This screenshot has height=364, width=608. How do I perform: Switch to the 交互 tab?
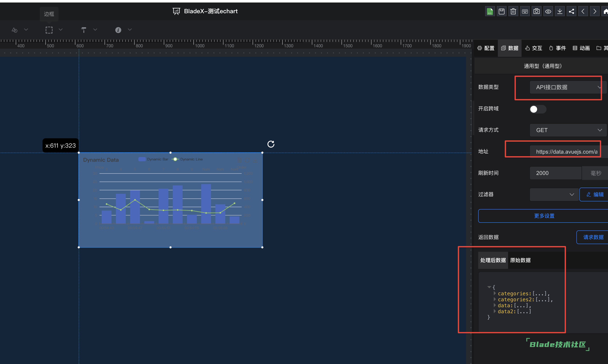click(x=534, y=48)
